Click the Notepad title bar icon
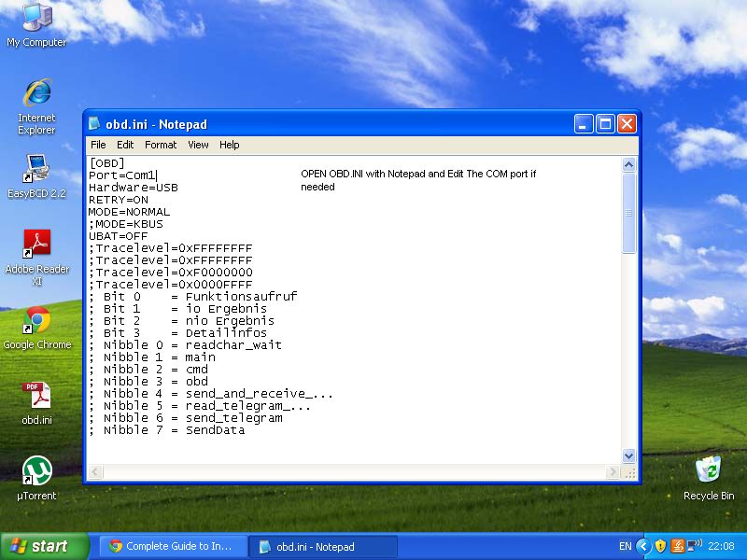 tap(95, 124)
